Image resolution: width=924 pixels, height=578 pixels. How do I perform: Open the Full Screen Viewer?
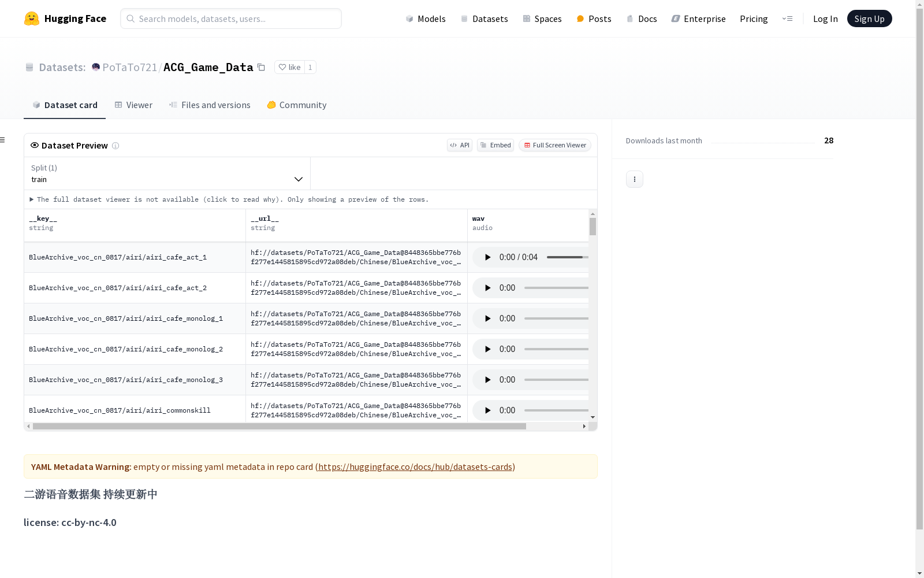[x=555, y=145]
